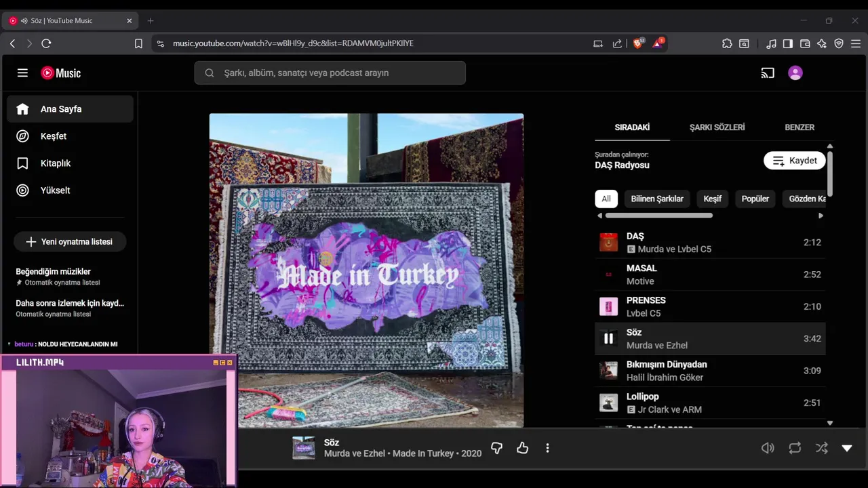868x488 pixels.
Task: Open Kitaplık in sidebar
Action: pyautogui.click(x=70, y=163)
